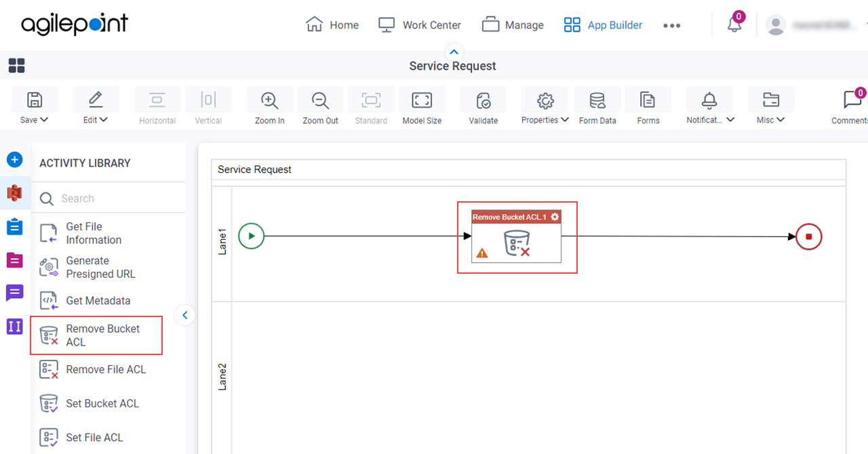Click the Save toolbar icon
Viewport: 868px width, 454px height.
(35, 100)
